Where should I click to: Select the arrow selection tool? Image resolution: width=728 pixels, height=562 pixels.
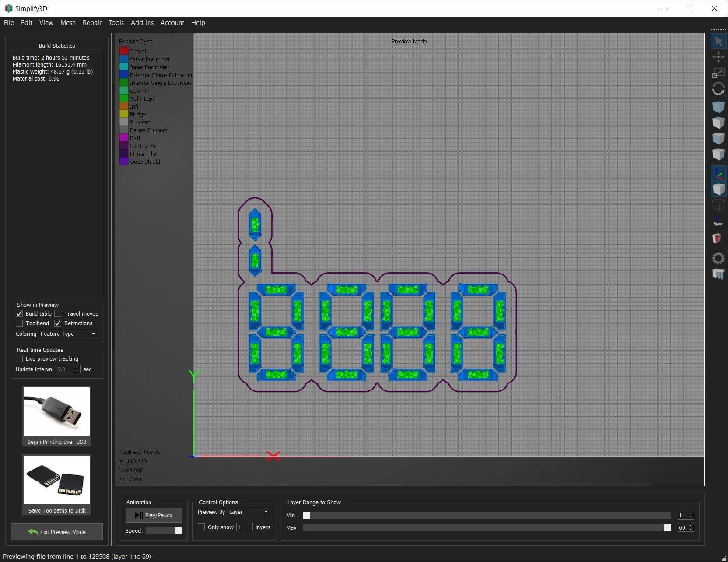point(718,42)
